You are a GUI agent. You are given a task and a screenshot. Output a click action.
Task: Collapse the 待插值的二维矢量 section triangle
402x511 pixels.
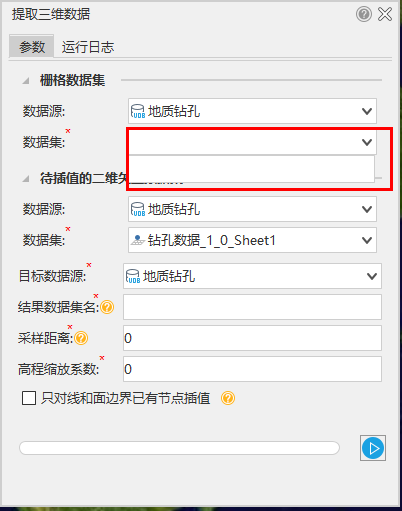(26, 179)
